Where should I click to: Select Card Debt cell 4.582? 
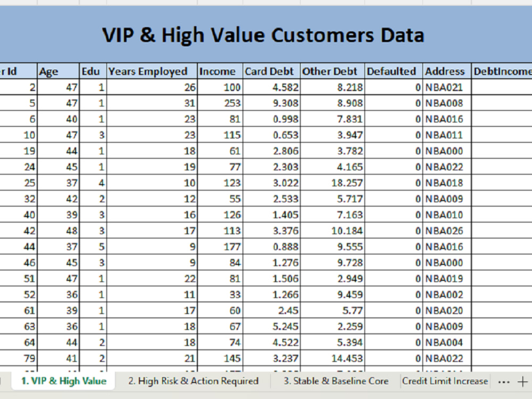tap(271, 87)
